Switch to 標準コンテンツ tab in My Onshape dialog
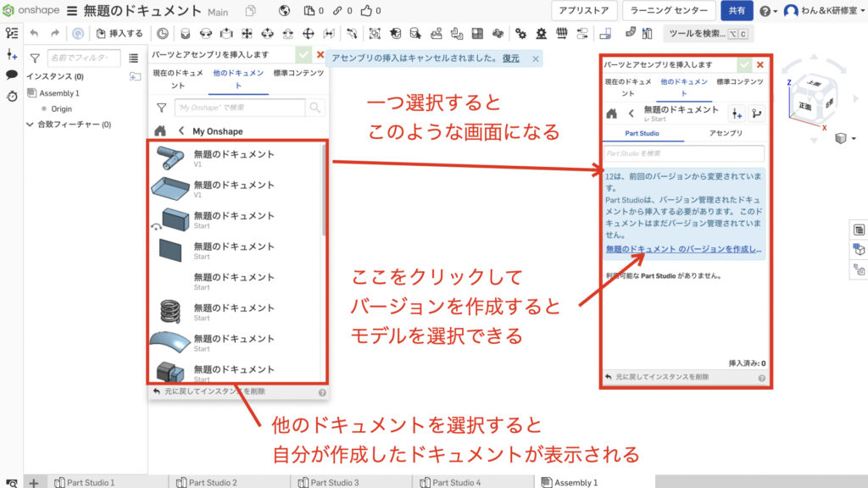Viewport: 868px width, 488px height. [298, 73]
